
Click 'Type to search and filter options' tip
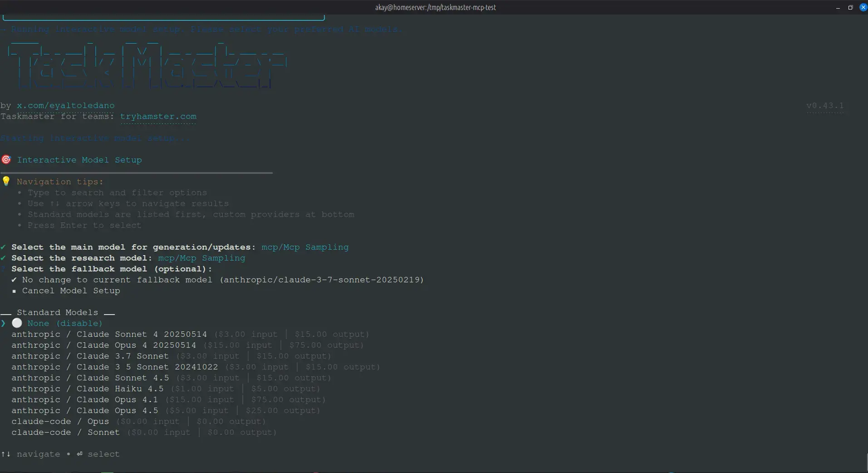pyautogui.click(x=117, y=192)
